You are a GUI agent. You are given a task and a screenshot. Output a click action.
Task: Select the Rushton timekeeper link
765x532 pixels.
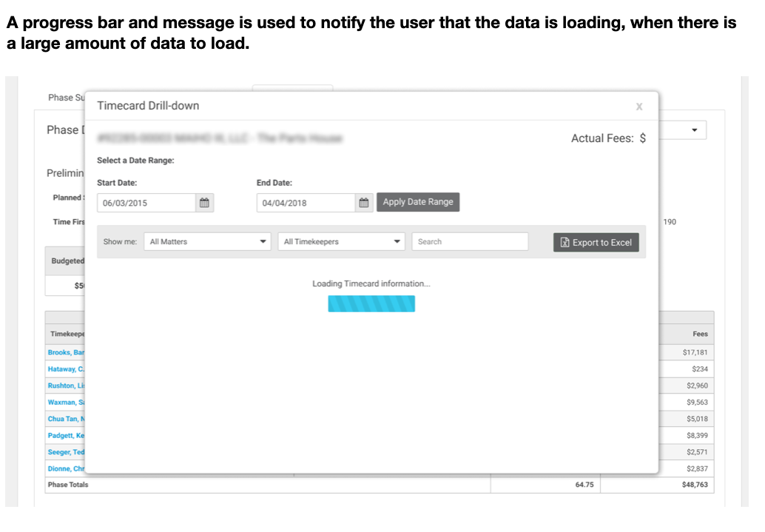(66, 386)
